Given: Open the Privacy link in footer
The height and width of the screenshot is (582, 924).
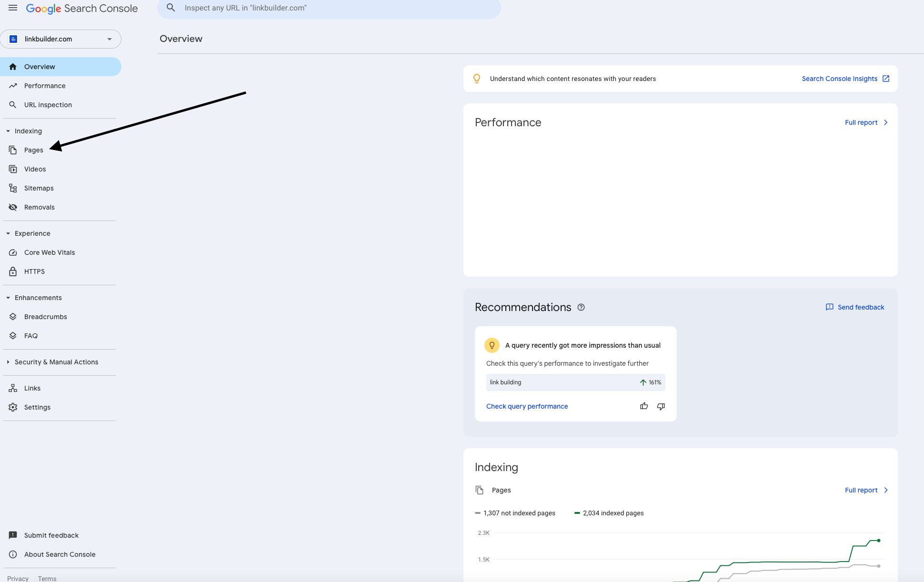Looking at the screenshot, I should tap(18, 578).
